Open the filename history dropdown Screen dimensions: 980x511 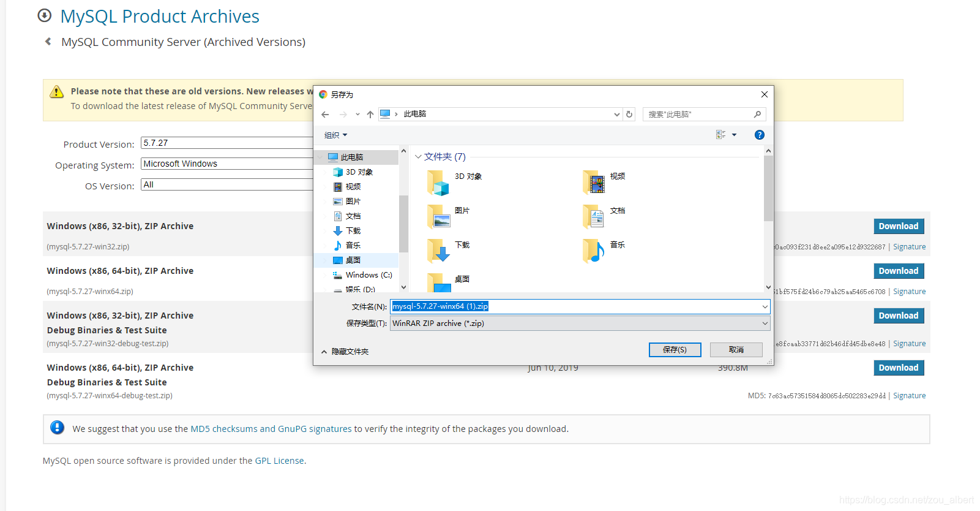coord(765,306)
